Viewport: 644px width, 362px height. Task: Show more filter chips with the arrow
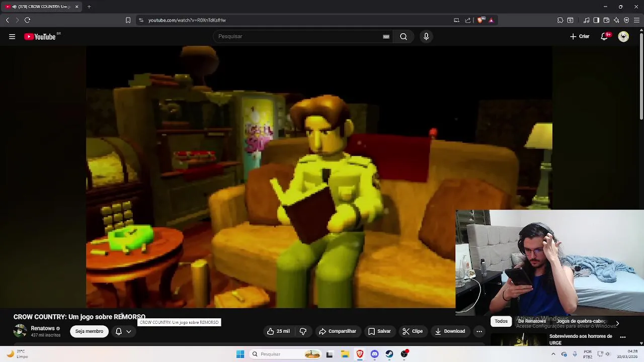pos(617,323)
